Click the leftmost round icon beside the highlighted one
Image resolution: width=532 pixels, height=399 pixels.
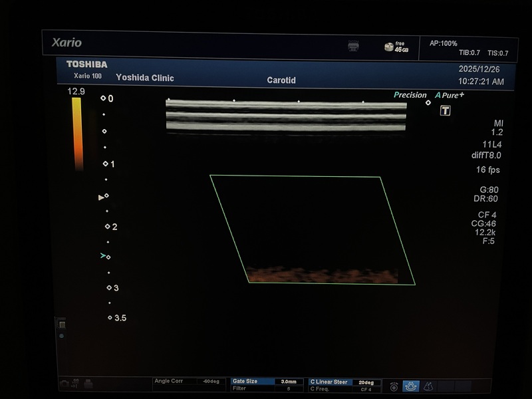pyautogui.click(x=394, y=386)
